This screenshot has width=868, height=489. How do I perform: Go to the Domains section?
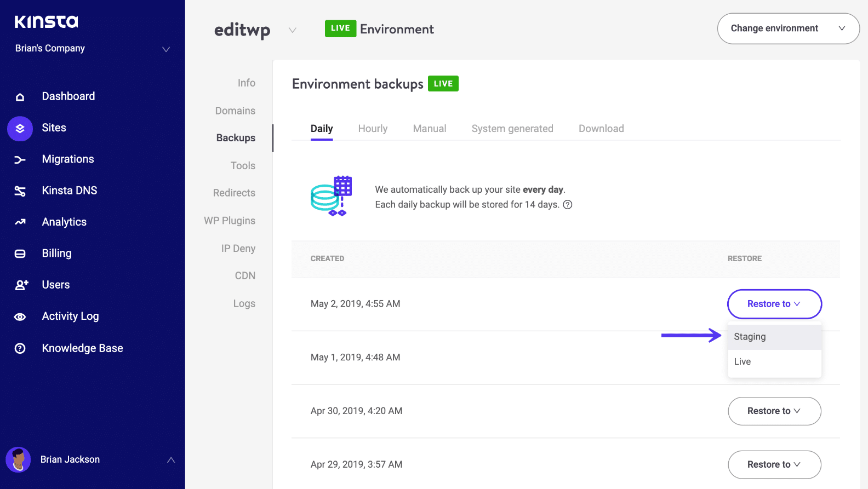[235, 111]
